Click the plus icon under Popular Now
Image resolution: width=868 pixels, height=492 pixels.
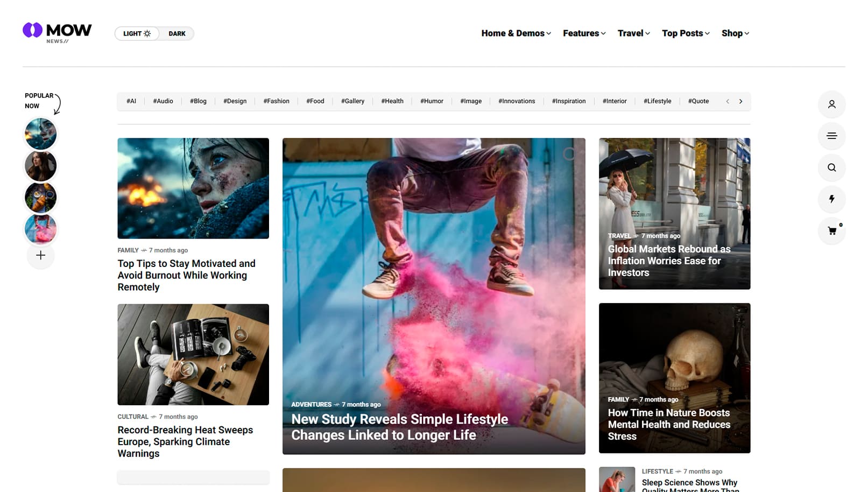click(40, 255)
